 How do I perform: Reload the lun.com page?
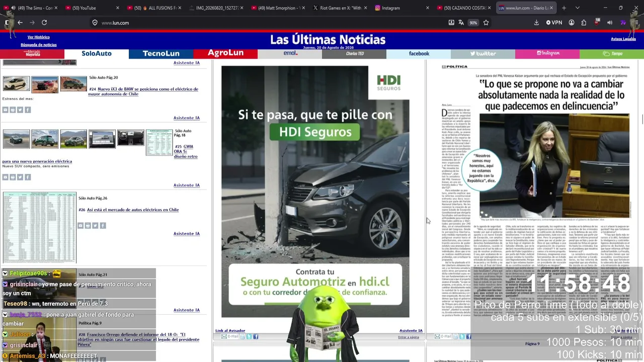[x=44, y=23]
